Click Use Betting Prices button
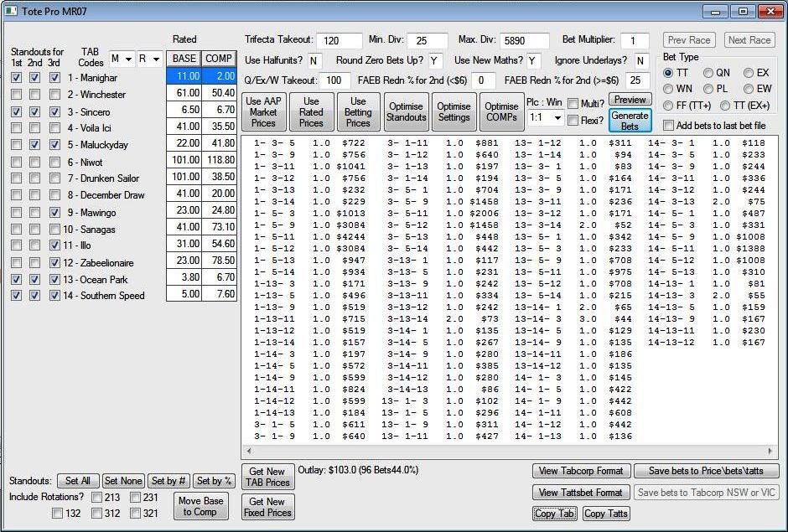 pos(358,112)
